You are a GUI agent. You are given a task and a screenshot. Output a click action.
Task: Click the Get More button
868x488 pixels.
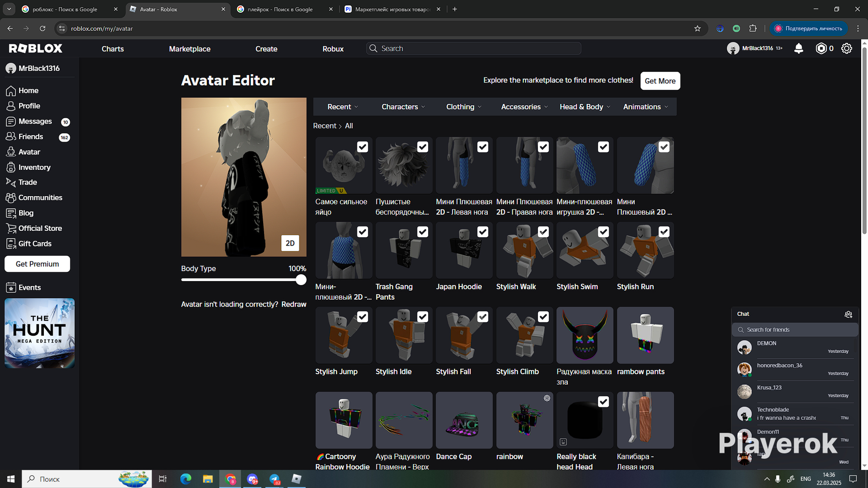[660, 81]
